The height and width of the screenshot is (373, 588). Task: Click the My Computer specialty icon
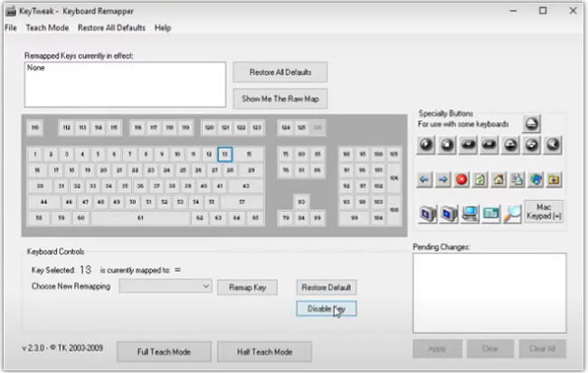pyautogui.click(x=469, y=214)
